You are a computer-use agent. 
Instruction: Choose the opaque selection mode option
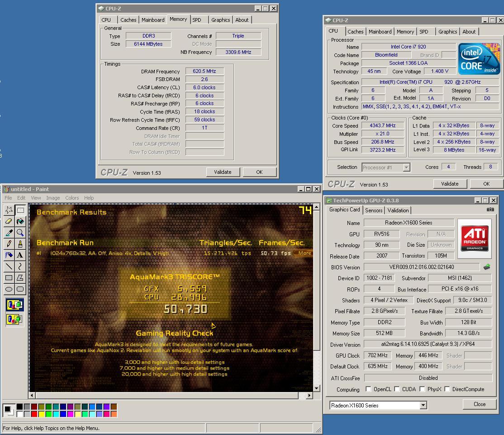(15, 305)
